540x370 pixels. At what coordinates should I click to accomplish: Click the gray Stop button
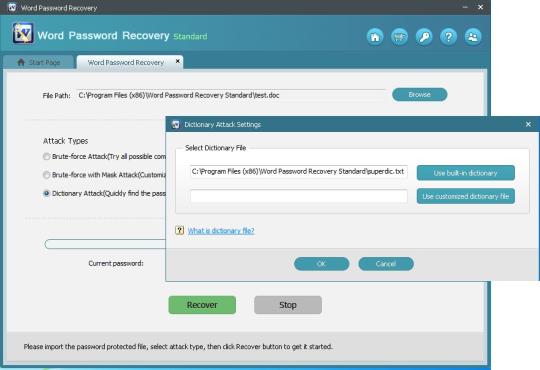click(288, 305)
